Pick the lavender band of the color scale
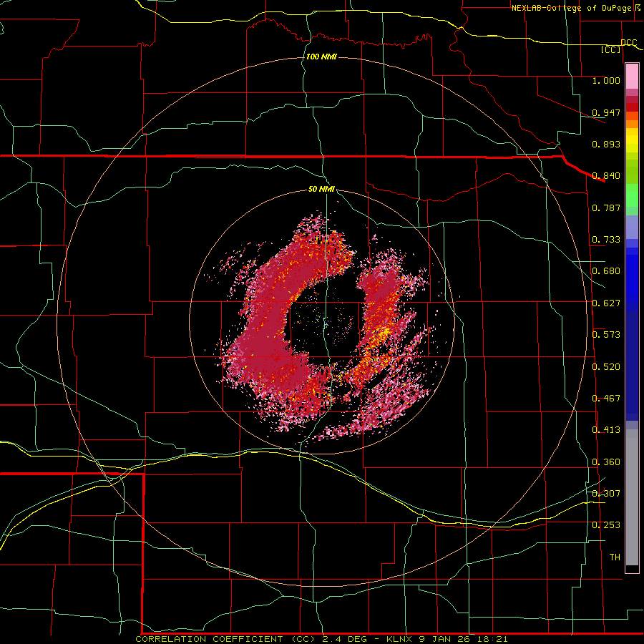 pos(632,227)
